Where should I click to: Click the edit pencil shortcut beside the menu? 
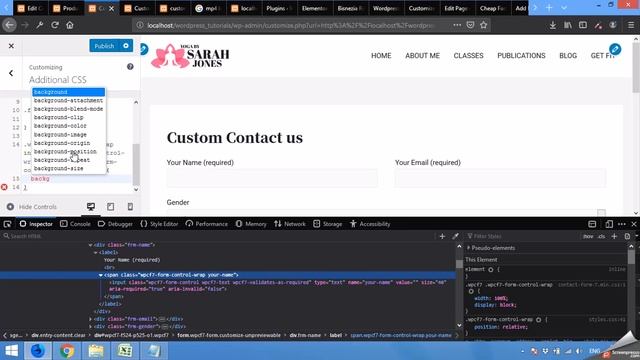(x=615, y=49)
